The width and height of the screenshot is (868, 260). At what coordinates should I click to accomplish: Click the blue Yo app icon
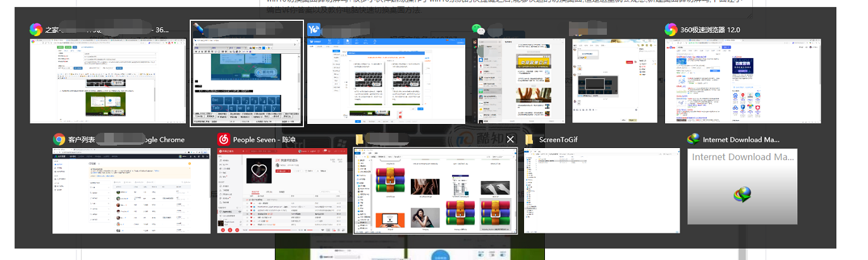tap(314, 29)
